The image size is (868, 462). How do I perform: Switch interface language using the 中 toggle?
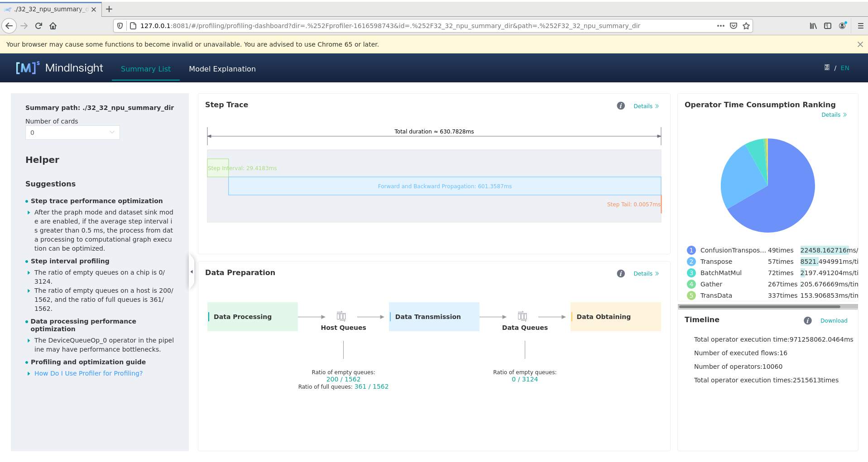coord(826,67)
